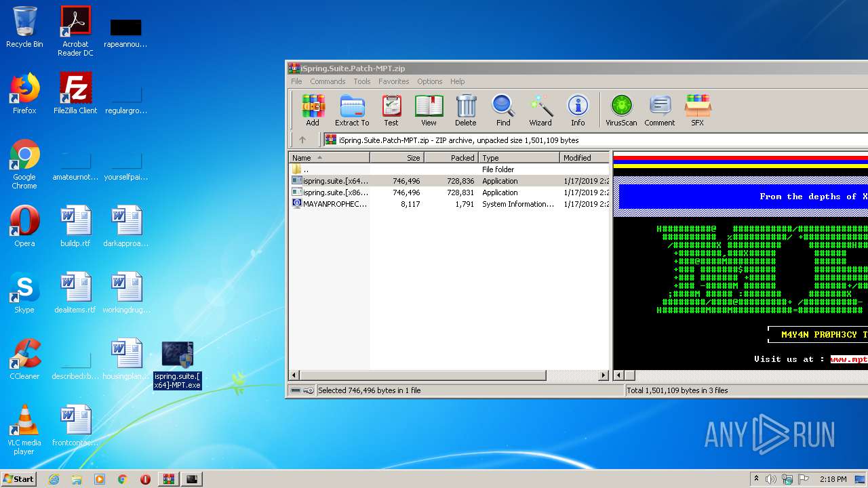Select ispring.suite.[x86 file row
The height and width of the screenshot is (488, 868).
tap(450, 192)
